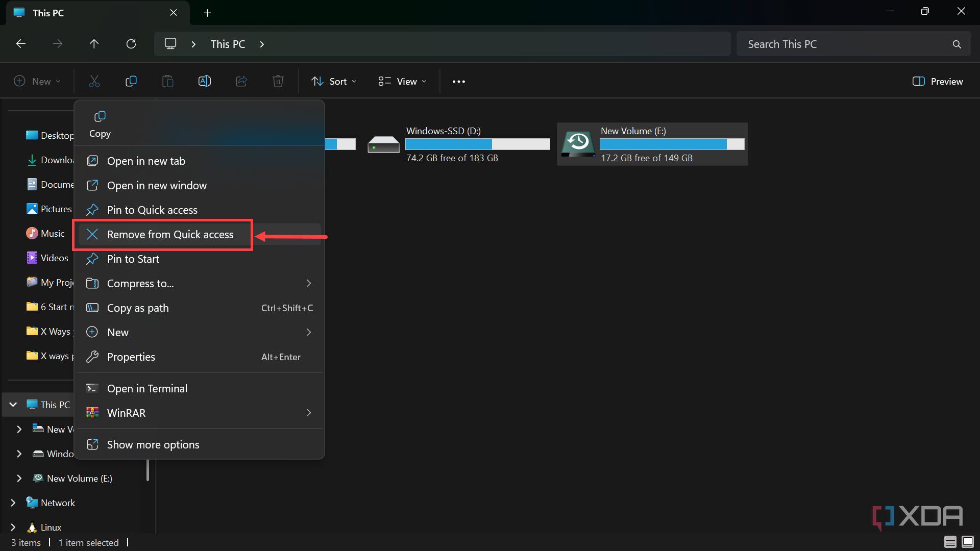The image size is (980, 551).
Task: Select Remove from Quick access
Action: [170, 235]
